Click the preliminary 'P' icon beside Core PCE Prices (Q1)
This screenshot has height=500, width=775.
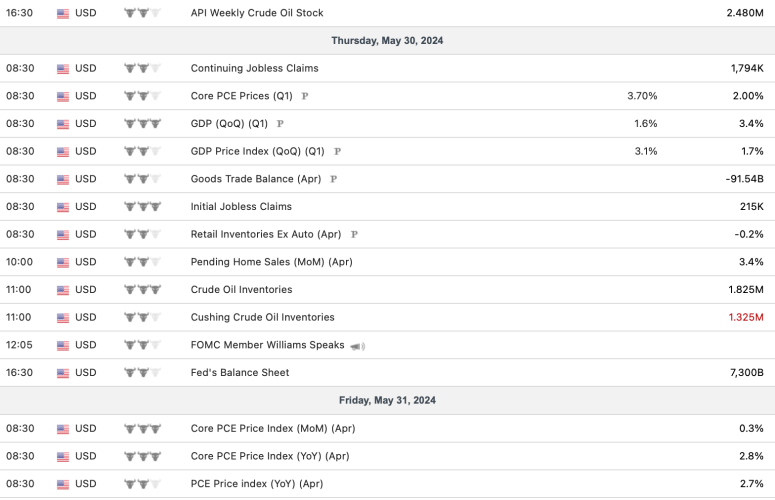click(305, 96)
